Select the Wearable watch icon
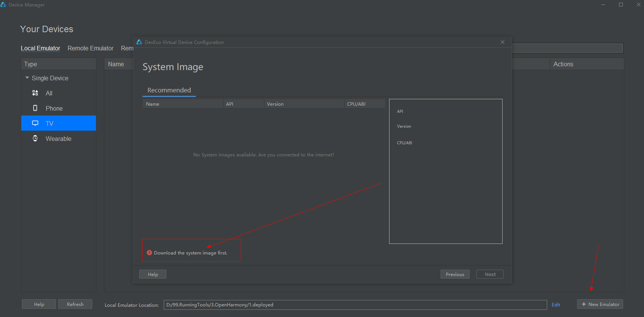The height and width of the screenshot is (317, 644). pyautogui.click(x=35, y=138)
